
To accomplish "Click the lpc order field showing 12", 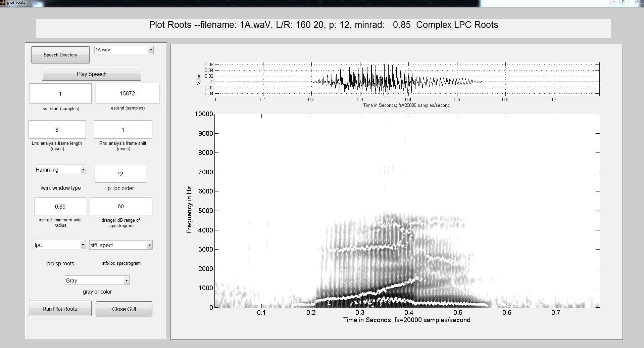I will (x=120, y=174).
